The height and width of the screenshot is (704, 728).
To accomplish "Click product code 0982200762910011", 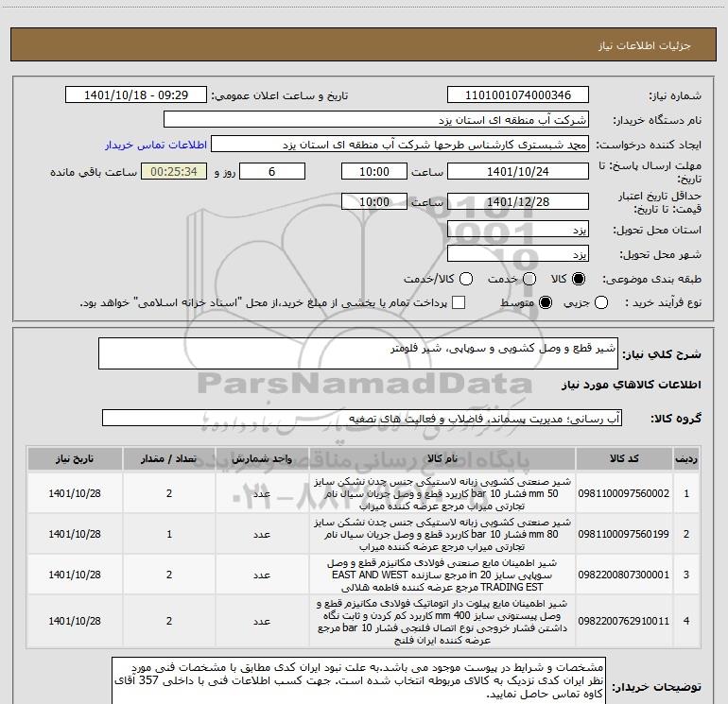I will (624, 621).
